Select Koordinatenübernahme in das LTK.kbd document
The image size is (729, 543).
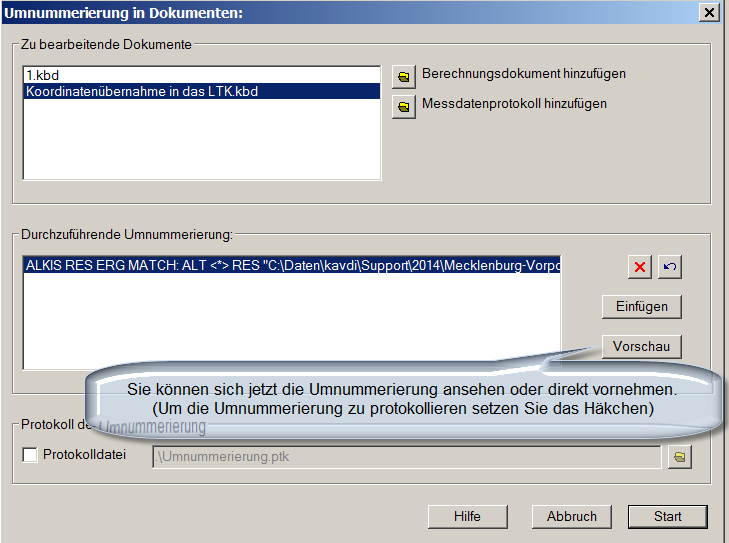(143, 91)
